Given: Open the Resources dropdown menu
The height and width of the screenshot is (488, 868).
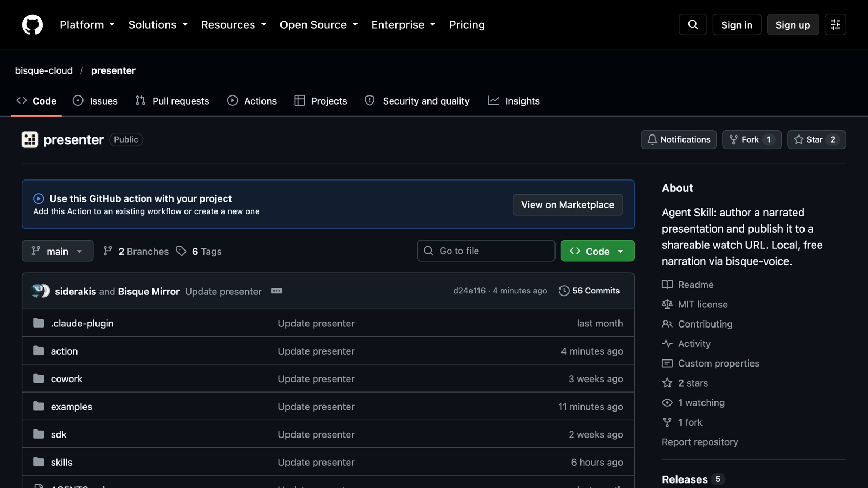Looking at the screenshot, I should point(234,24).
